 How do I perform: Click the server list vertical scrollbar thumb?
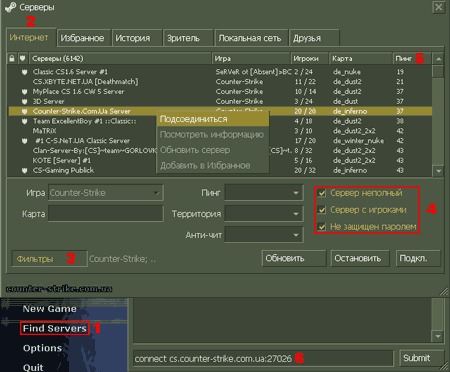(438, 71)
